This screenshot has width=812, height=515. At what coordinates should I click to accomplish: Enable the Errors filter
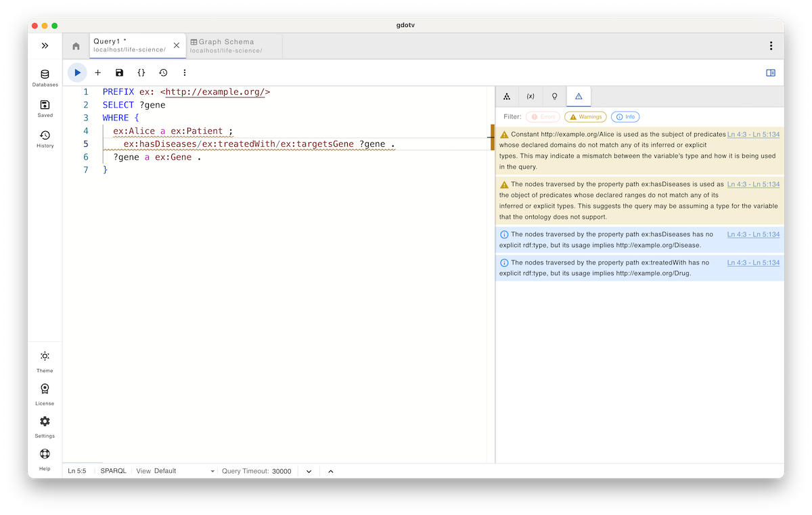click(543, 116)
